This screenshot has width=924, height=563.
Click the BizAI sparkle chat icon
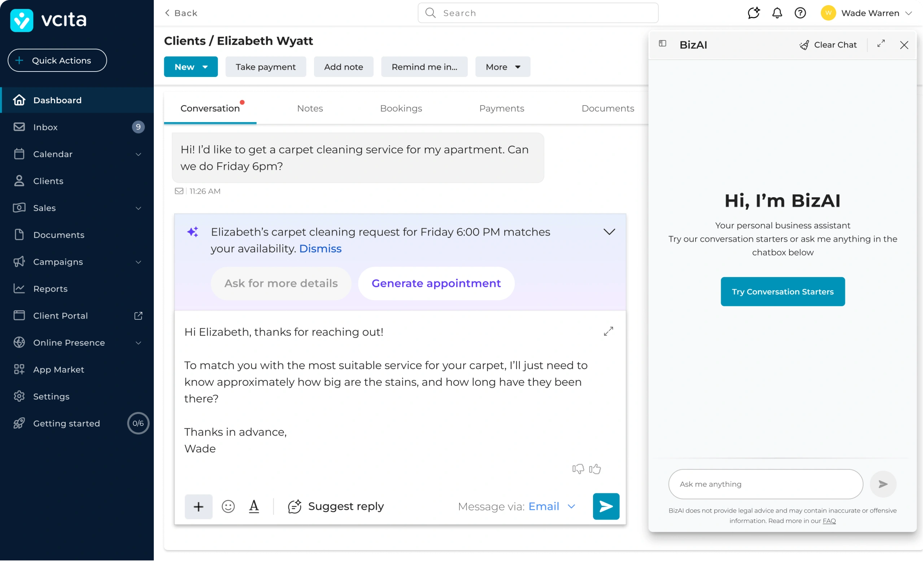[753, 13]
